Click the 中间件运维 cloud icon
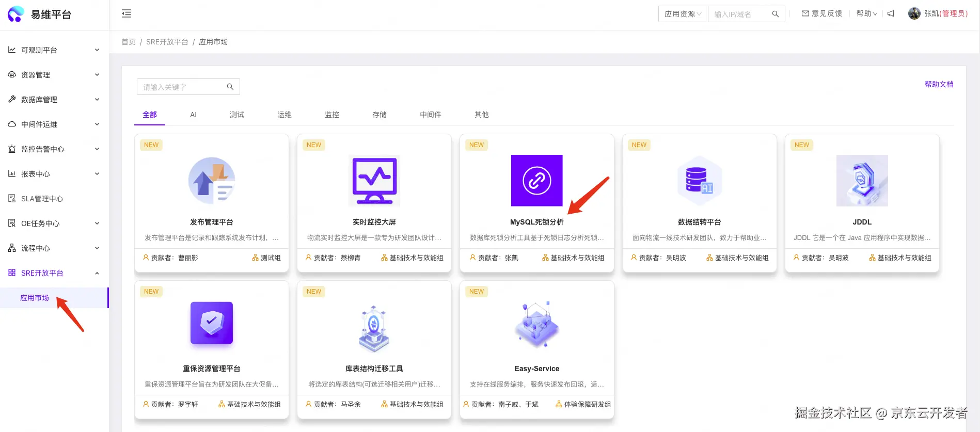This screenshot has width=980, height=432. [12, 124]
